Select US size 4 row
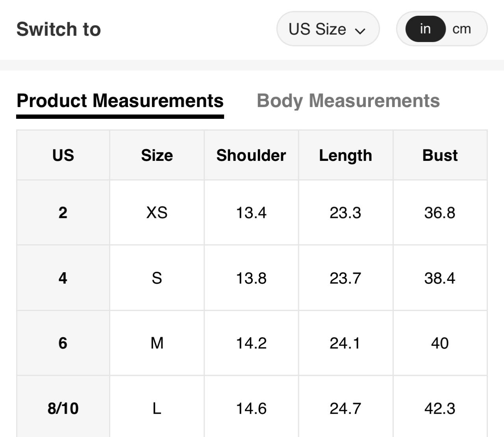This screenshot has width=504, height=437. coord(63,278)
